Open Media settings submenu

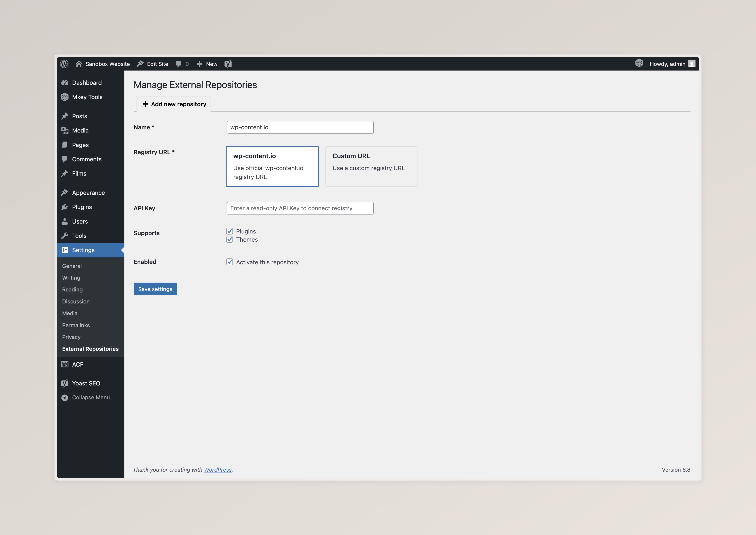70,313
